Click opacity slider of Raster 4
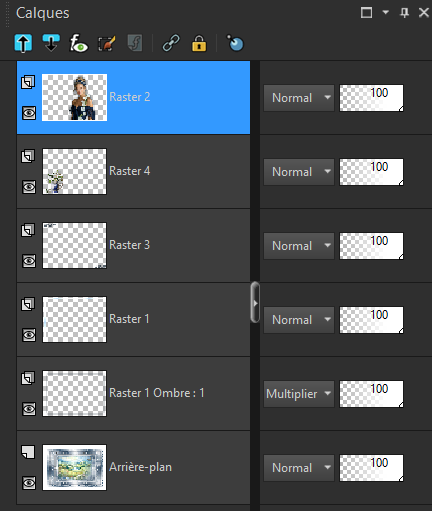The height and width of the screenshot is (511, 432). click(371, 172)
